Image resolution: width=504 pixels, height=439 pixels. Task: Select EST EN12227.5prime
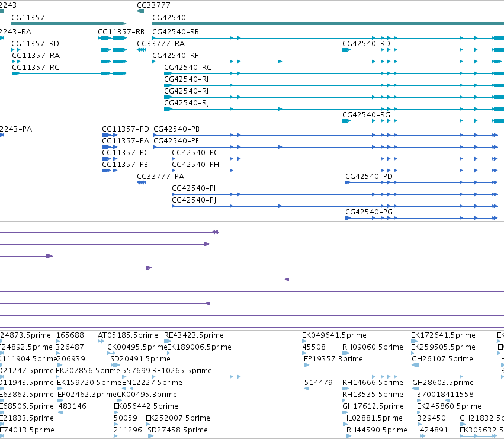coord(152,383)
